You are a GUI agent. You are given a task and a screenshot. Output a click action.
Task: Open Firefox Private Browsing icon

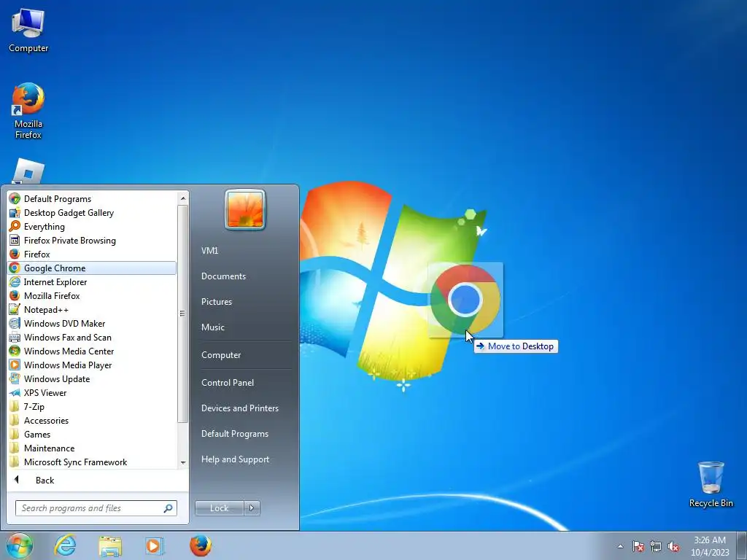click(x=15, y=240)
